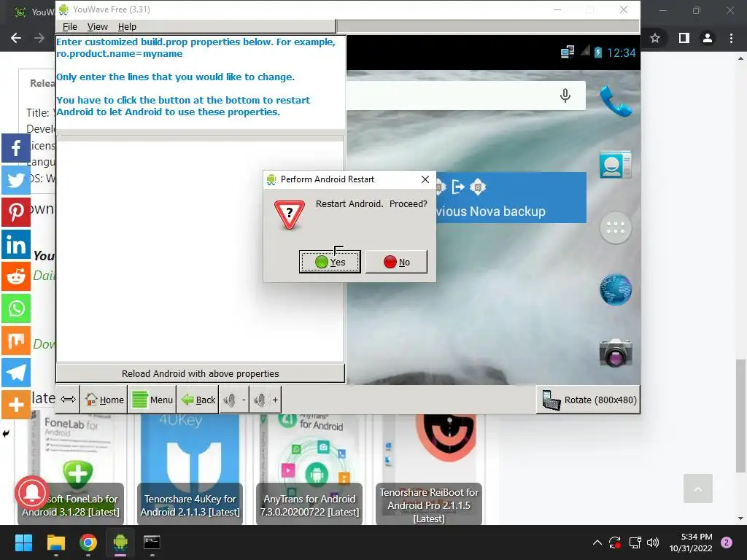Share on Pinterest via sidebar icon
This screenshot has height=560, width=747.
click(x=16, y=212)
